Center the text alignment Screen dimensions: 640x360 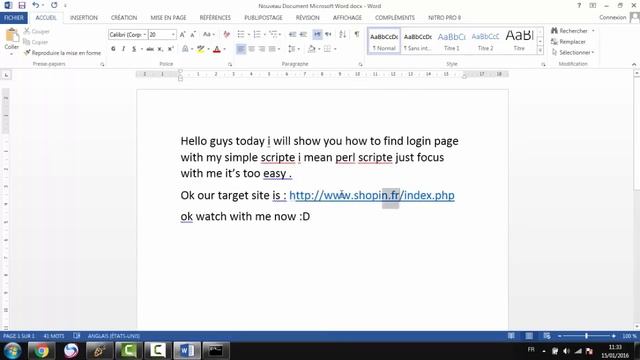(251, 49)
